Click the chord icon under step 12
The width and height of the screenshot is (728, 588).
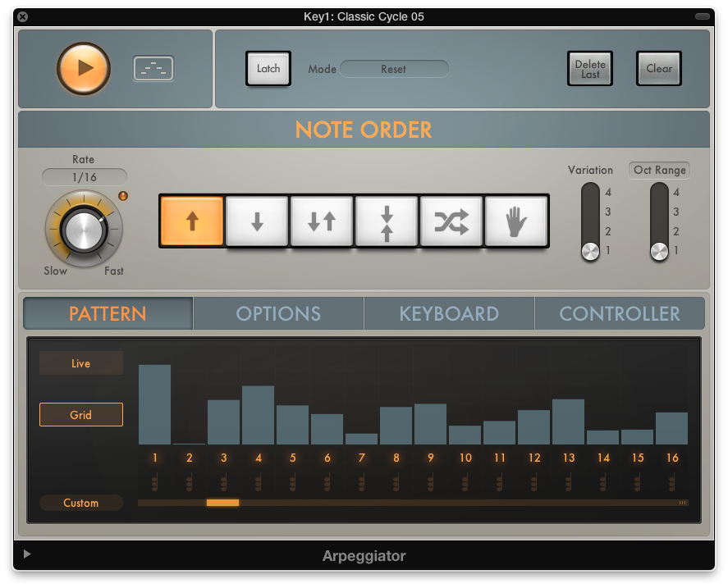pyautogui.click(x=534, y=483)
